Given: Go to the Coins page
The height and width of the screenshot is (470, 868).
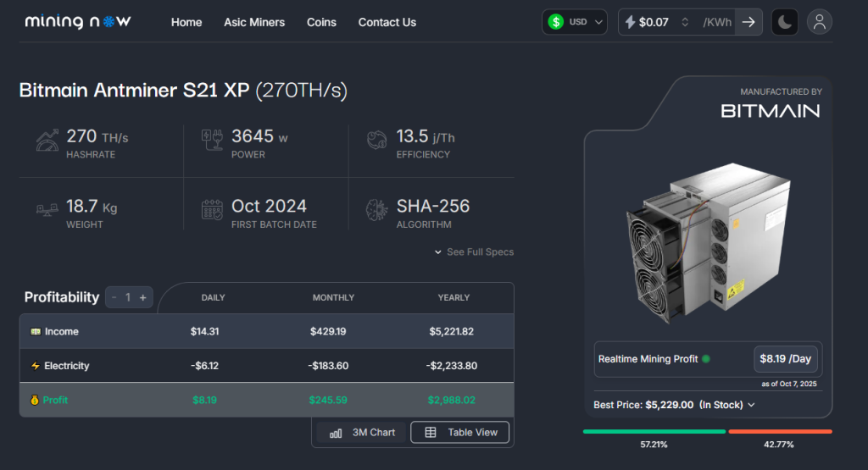Looking at the screenshot, I should pos(321,22).
